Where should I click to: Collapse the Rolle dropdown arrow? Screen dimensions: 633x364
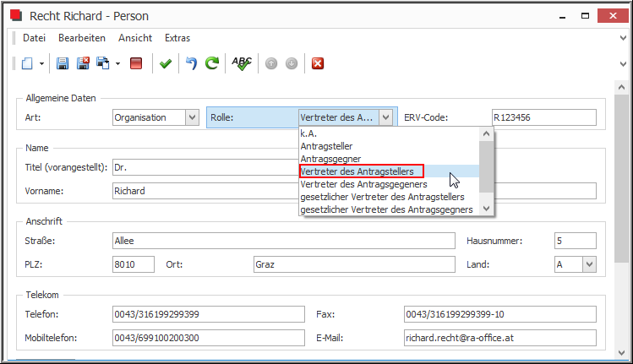point(385,117)
